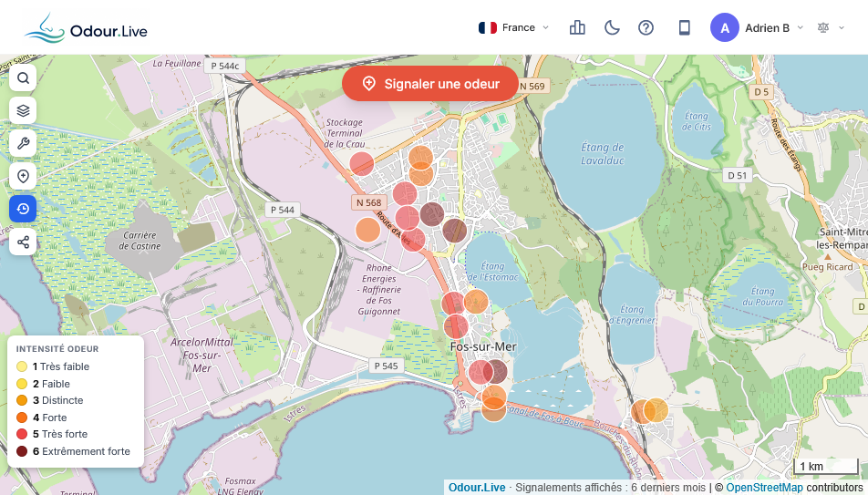Select the 5 Très forte legend entry

(x=60, y=434)
